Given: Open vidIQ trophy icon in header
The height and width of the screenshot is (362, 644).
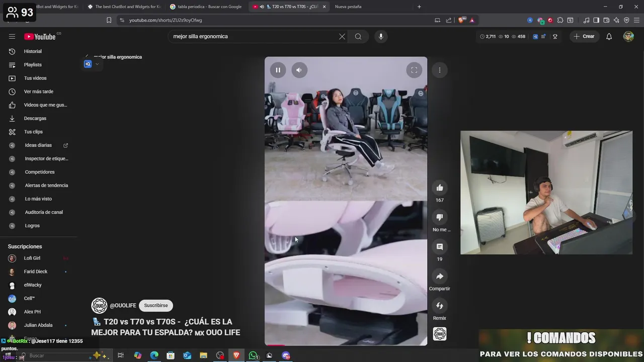Looking at the screenshot, I should (x=555, y=36).
